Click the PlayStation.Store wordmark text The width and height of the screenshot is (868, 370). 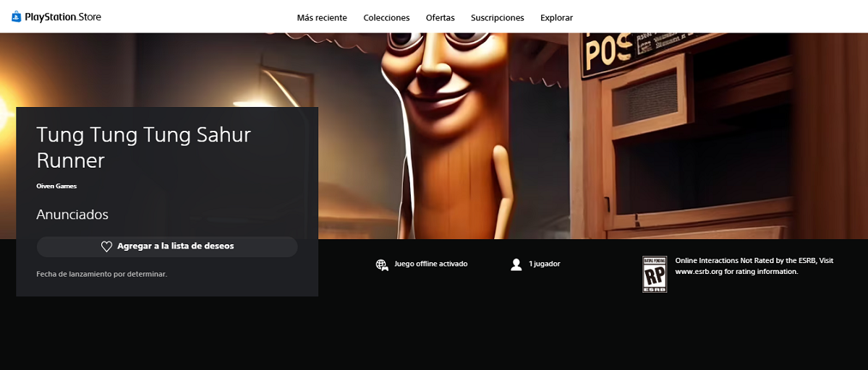[63, 17]
